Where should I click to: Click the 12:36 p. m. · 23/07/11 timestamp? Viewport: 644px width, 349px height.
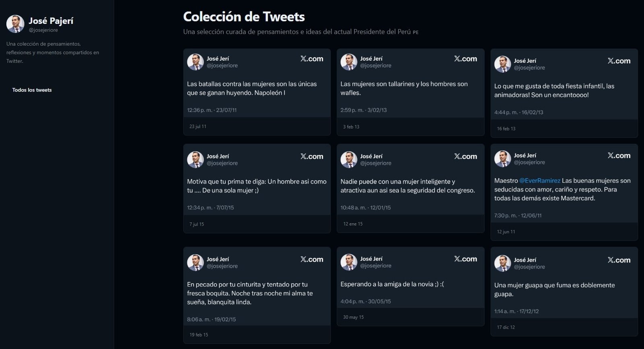coord(212,110)
